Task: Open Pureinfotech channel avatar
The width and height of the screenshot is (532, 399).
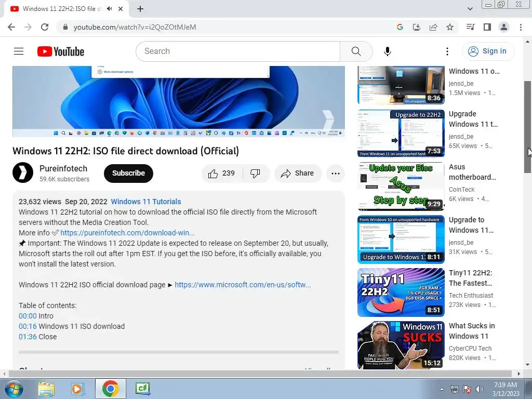Action: (23, 172)
